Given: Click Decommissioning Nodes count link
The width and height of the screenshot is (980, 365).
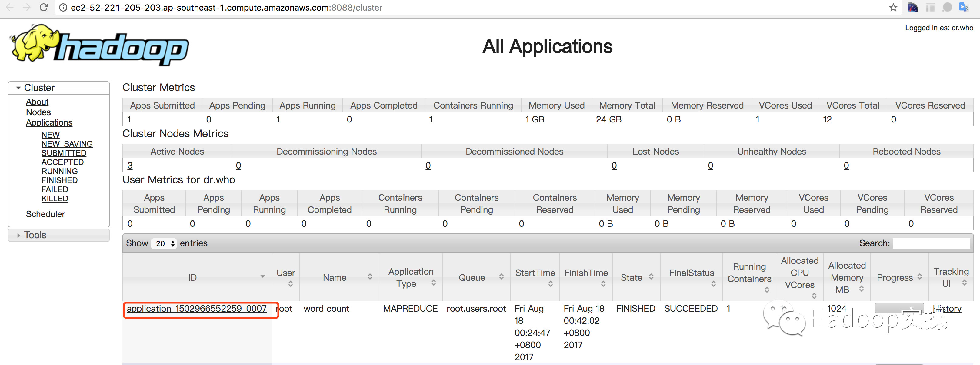Looking at the screenshot, I should (x=238, y=166).
